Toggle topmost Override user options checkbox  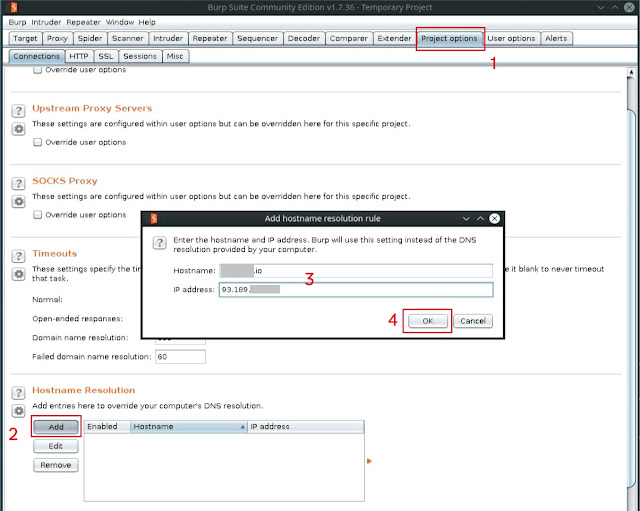pyautogui.click(x=38, y=70)
